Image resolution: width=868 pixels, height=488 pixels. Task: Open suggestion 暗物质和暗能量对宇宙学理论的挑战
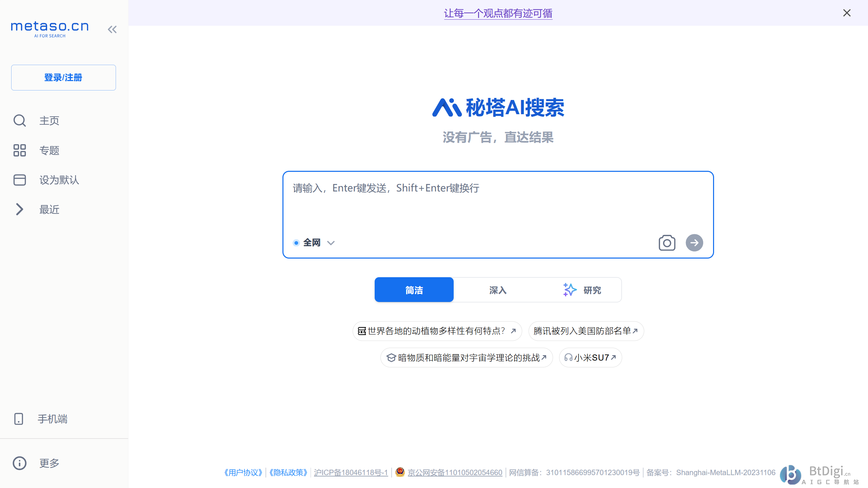pos(467,358)
